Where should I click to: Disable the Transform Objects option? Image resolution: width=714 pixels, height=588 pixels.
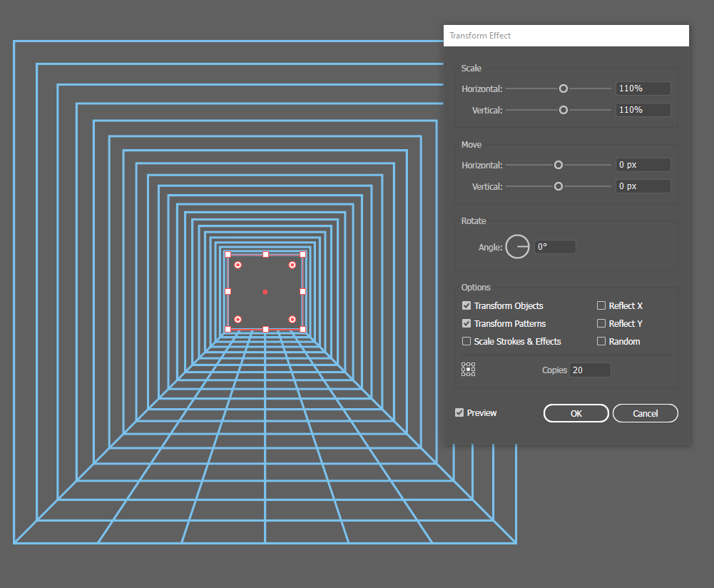coord(466,305)
